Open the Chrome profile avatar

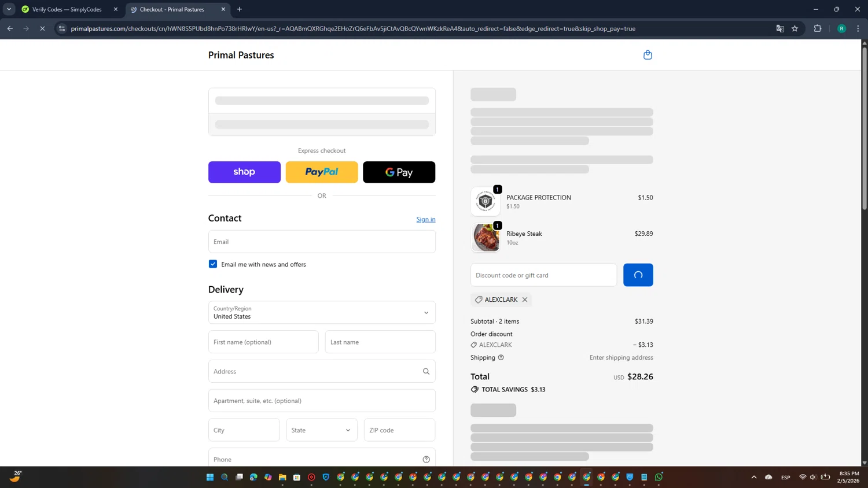coord(841,28)
